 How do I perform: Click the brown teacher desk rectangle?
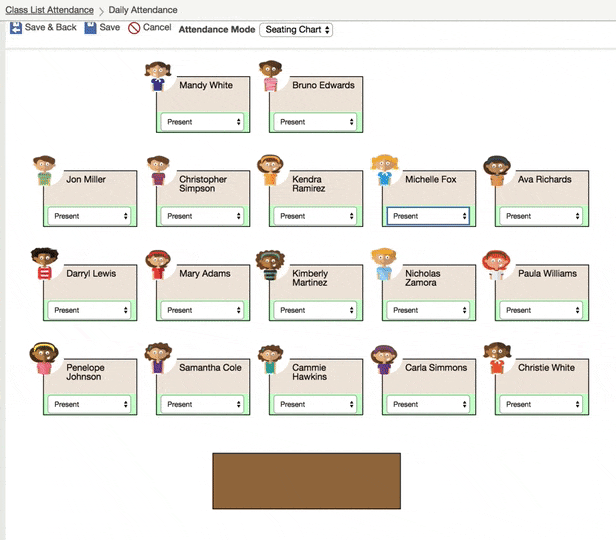pyautogui.click(x=306, y=481)
